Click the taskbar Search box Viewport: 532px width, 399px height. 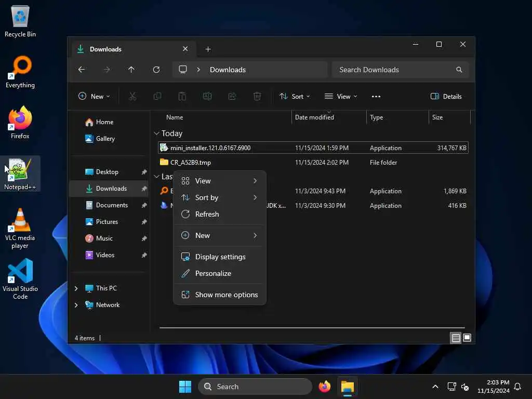click(x=255, y=387)
